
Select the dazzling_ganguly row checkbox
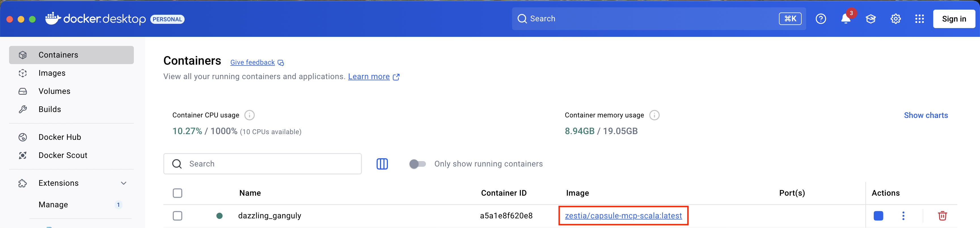tap(177, 216)
